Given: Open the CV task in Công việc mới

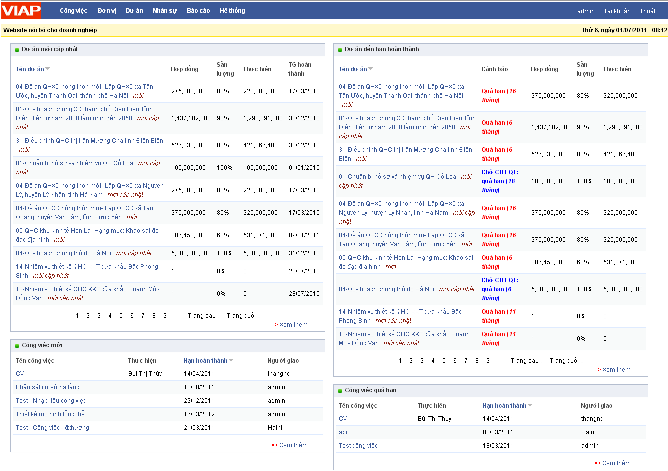Looking at the screenshot, I should pos(20,374).
